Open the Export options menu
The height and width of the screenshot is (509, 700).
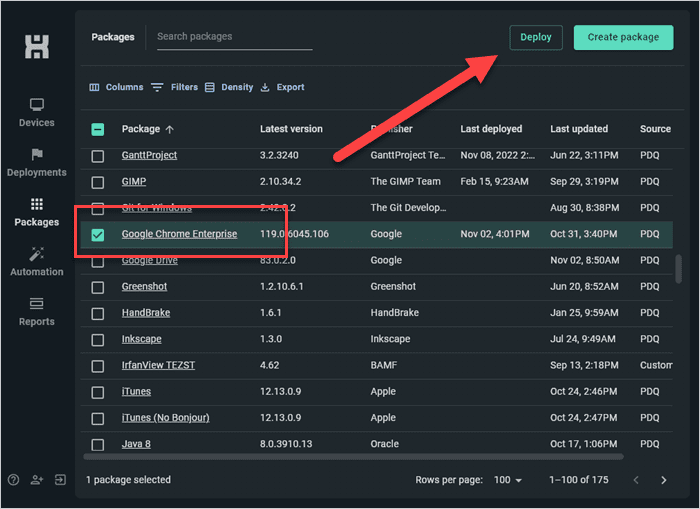pos(283,87)
